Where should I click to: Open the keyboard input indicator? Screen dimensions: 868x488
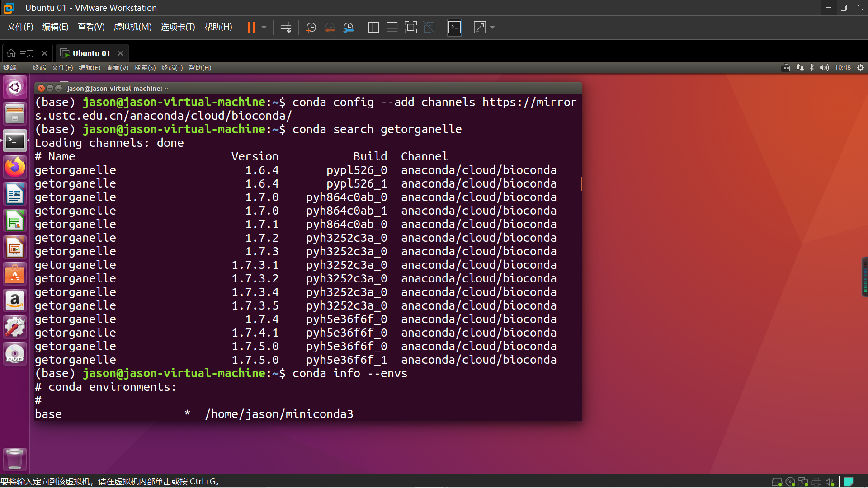[x=786, y=68]
